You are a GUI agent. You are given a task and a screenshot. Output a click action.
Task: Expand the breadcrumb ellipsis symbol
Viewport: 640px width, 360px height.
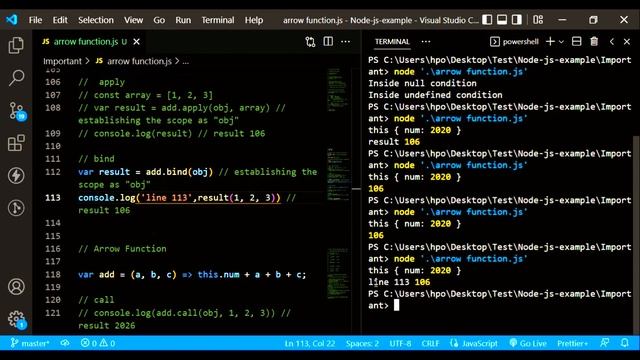(186, 61)
